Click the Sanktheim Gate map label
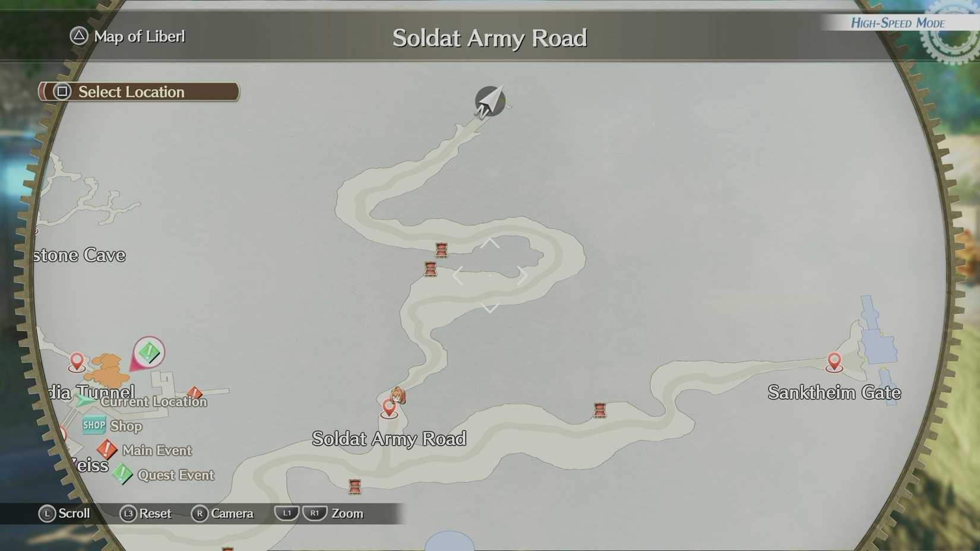Viewport: 980px width, 551px height. point(834,392)
